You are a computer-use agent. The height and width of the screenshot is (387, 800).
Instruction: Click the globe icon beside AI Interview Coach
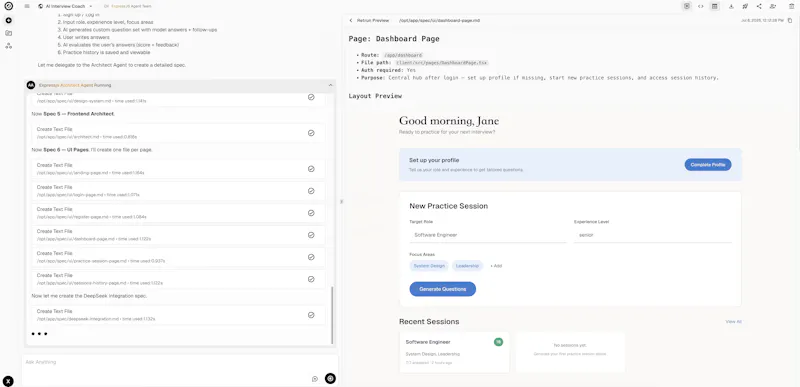[41, 6]
